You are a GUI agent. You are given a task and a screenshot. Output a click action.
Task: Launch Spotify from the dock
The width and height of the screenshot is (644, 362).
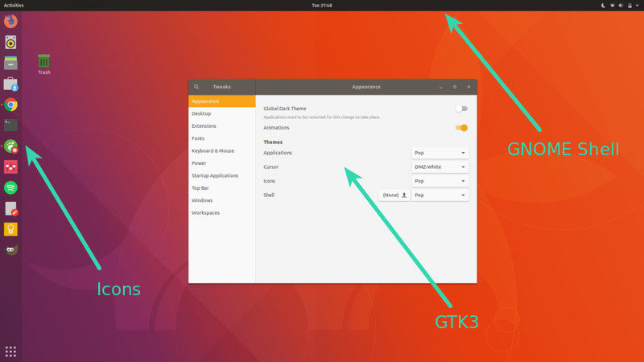10,187
